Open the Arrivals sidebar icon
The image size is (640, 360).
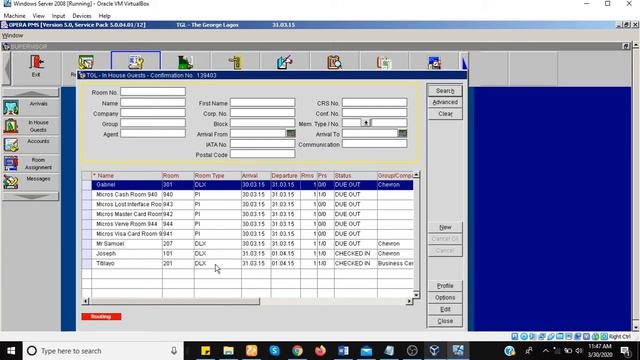coord(11,108)
